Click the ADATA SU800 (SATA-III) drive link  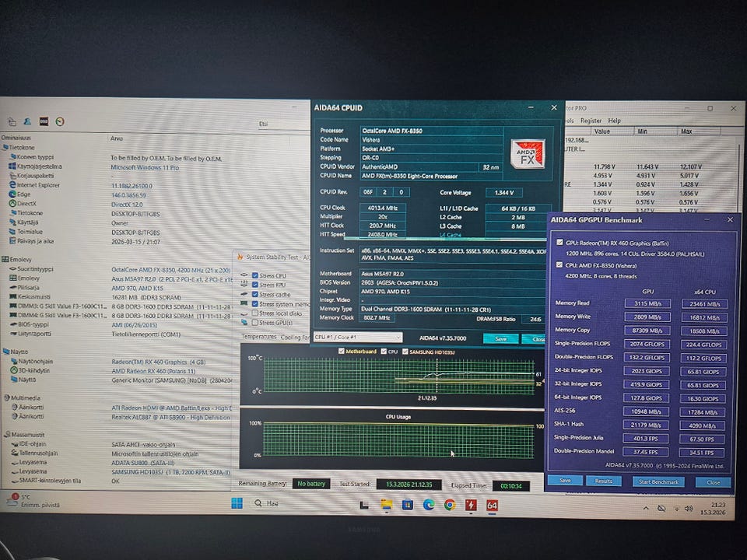pyautogui.click(x=143, y=463)
